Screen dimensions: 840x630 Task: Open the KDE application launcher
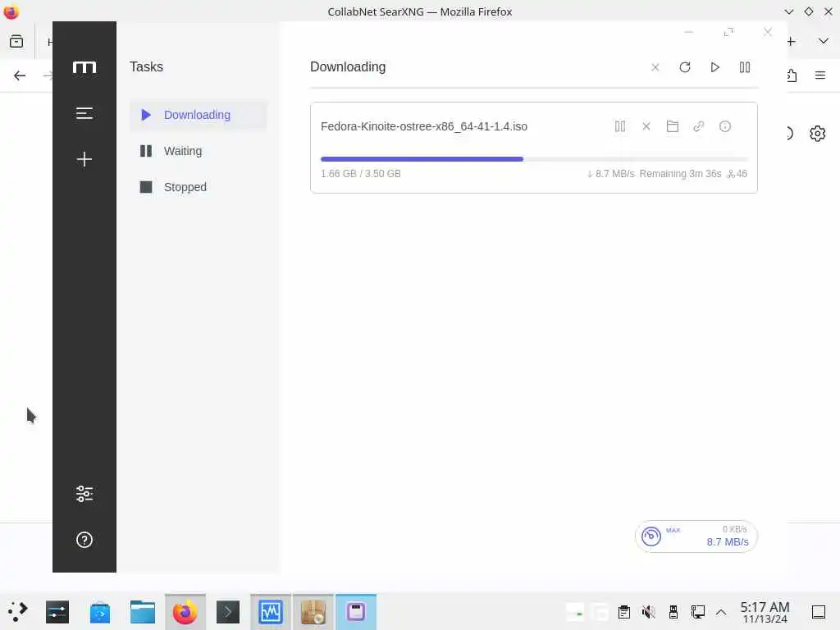(18, 612)
